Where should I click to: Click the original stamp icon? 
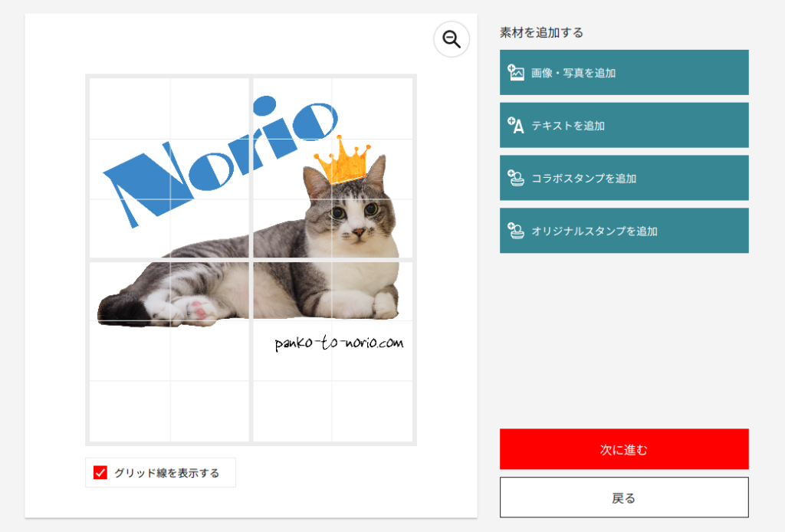[516, 231]
